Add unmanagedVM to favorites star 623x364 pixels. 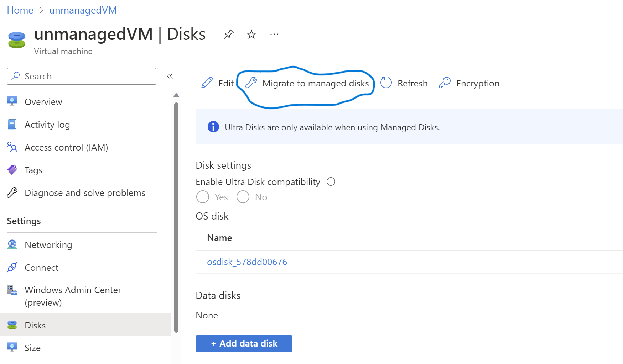251,34
